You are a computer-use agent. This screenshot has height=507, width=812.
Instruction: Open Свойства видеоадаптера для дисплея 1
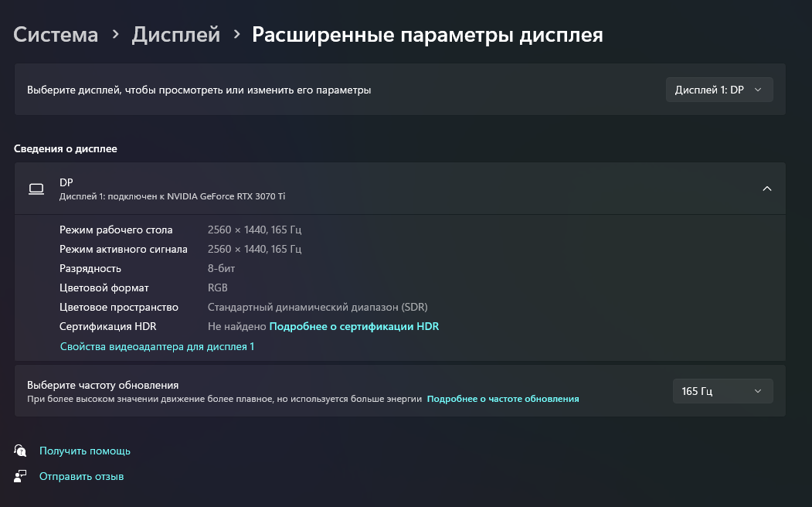(157, 347)
